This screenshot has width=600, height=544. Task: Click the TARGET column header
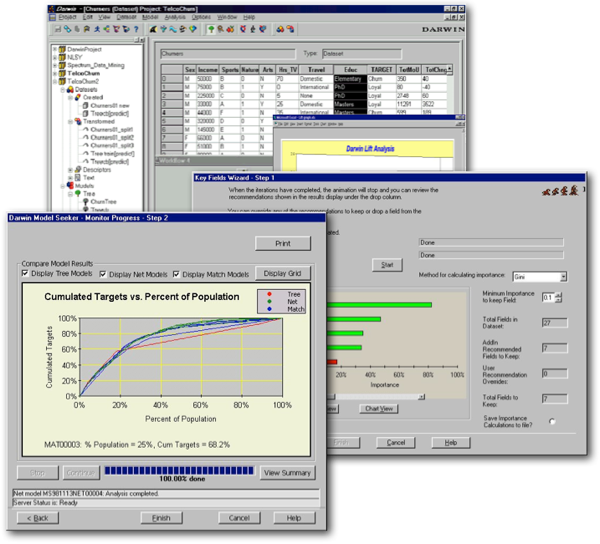pos(382,70)
